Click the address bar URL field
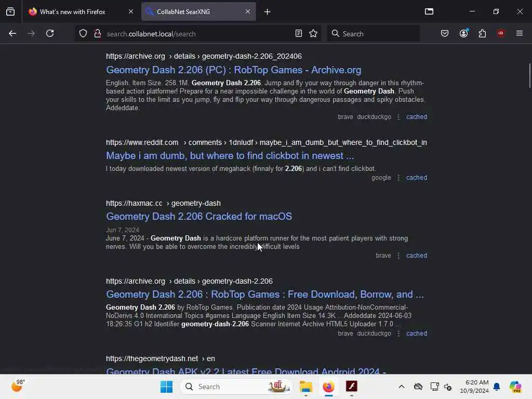 coord(198,34)
